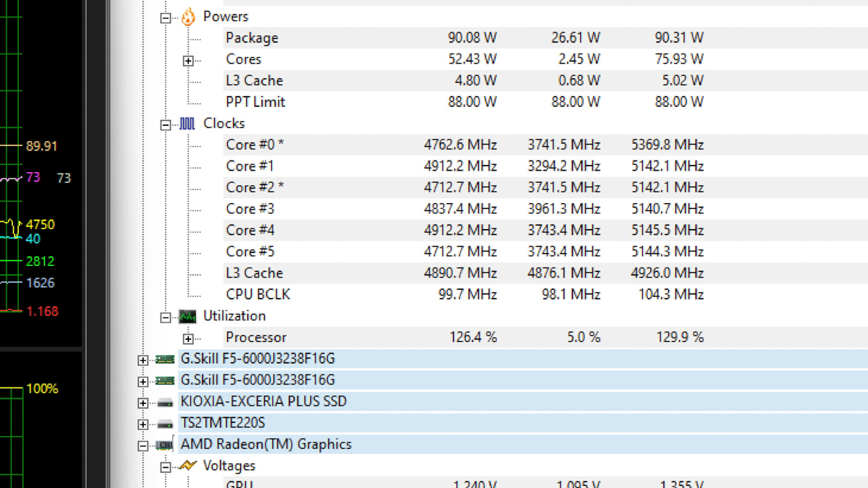Collapse the GPU Voltages section
Screen dimensions: 868x488
tap(166, 467)
